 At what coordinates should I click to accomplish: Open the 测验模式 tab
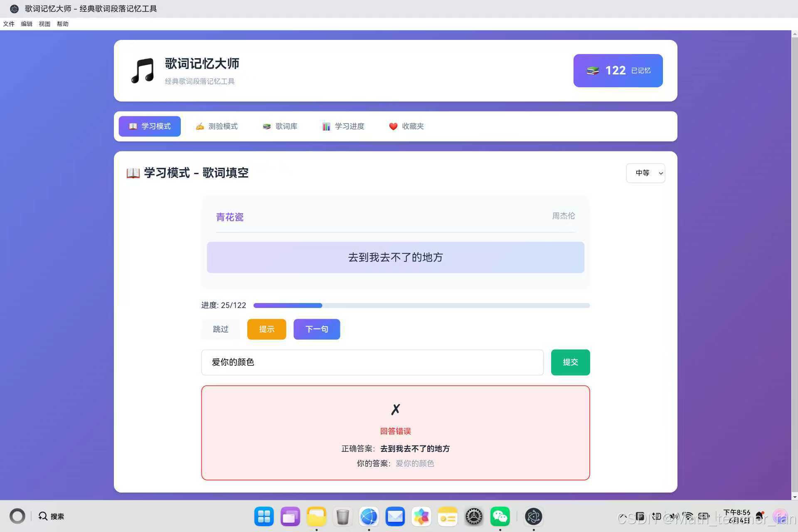(217, 126)
